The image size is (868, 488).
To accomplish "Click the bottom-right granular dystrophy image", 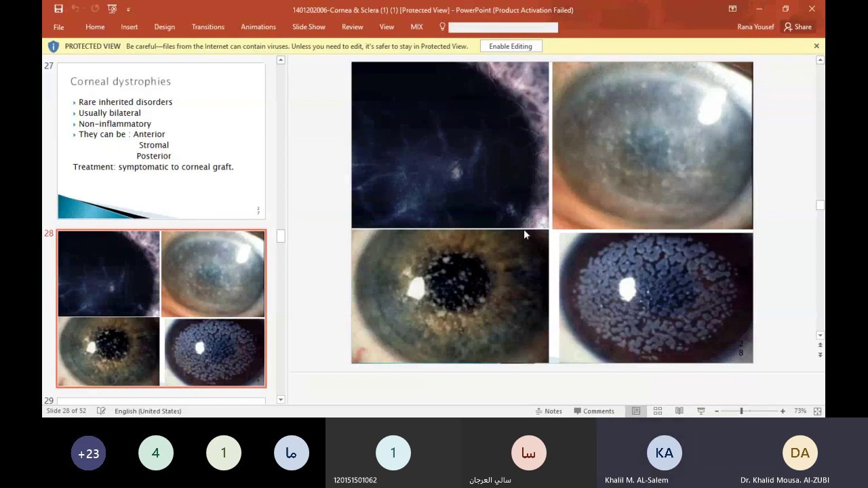I will point(656,298).
